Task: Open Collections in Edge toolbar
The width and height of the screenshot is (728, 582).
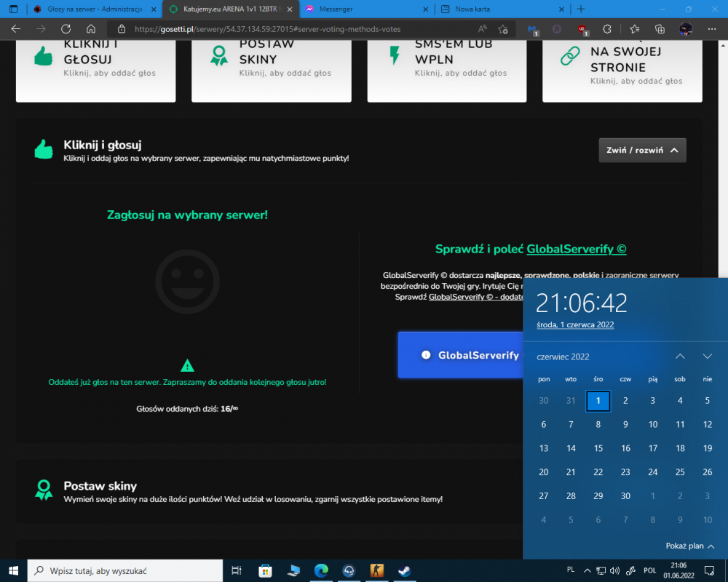Action: coord(660,29)
